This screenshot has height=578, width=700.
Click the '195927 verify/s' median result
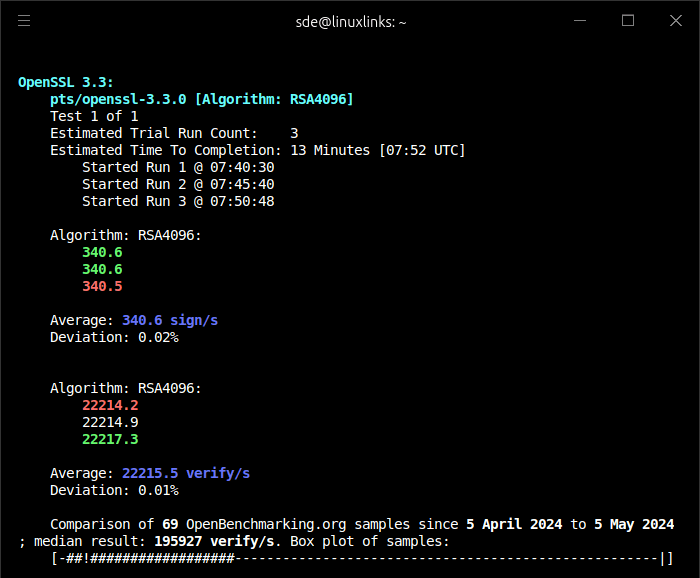click(x=214, y=541)
